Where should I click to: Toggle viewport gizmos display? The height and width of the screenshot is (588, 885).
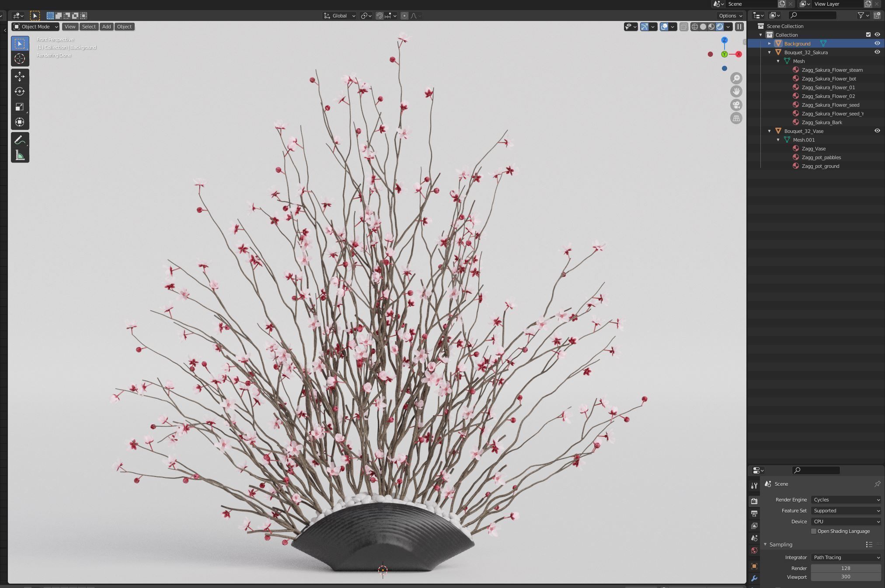coord(645,27)
